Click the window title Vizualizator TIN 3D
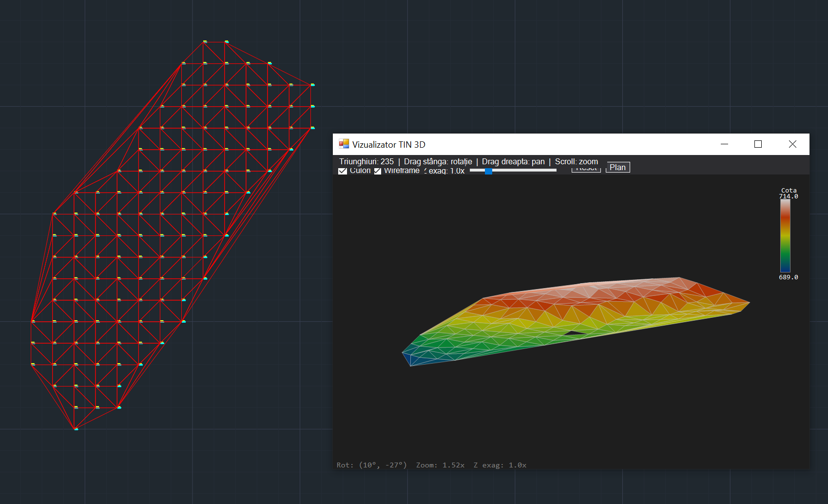Image resolution: width=828 pixels, height=504 pixels. coord(388,144)
